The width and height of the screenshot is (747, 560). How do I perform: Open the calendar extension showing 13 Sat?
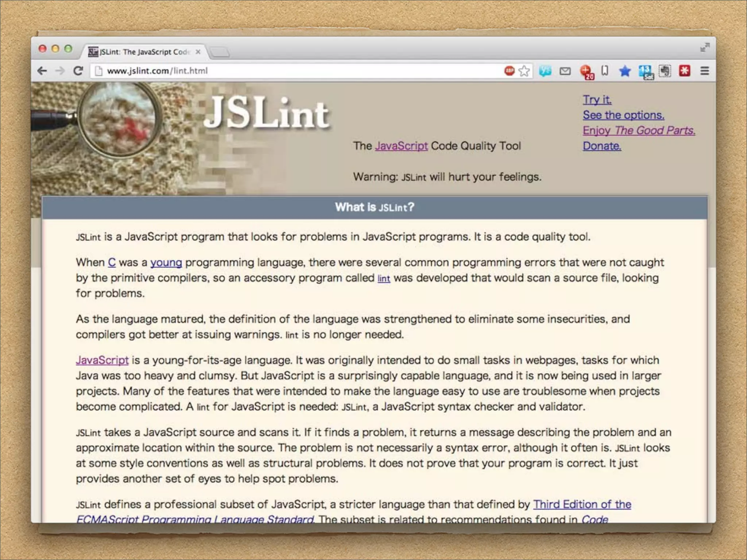(x=645, y=71)
